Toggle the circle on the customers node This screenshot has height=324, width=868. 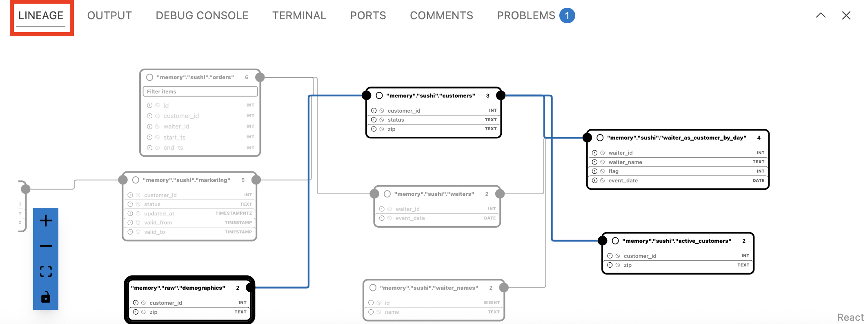379,95
